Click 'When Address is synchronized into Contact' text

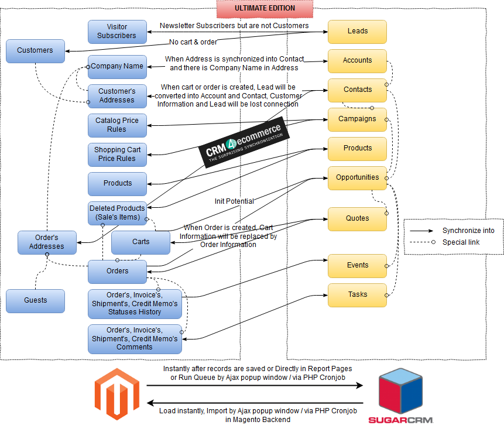(x=234, y=63)
